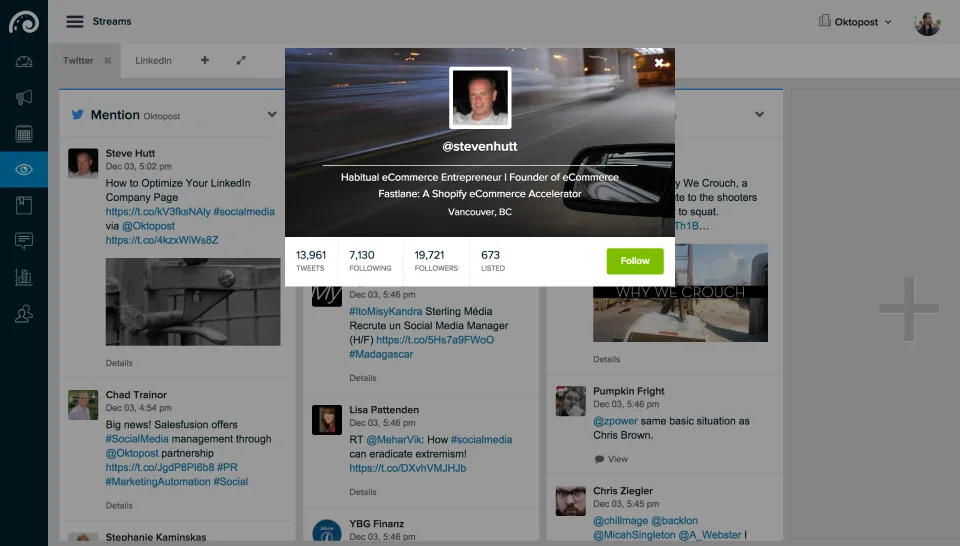Open the calendar icon in sidebar
This screenshot has height=546, width=960.
(x=24, y=134)
